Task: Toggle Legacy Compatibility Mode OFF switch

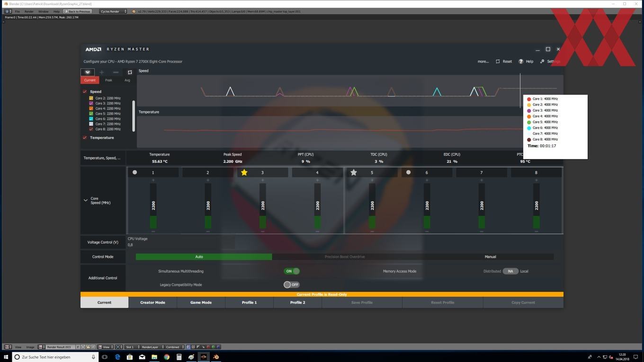Action: (292, 284)
